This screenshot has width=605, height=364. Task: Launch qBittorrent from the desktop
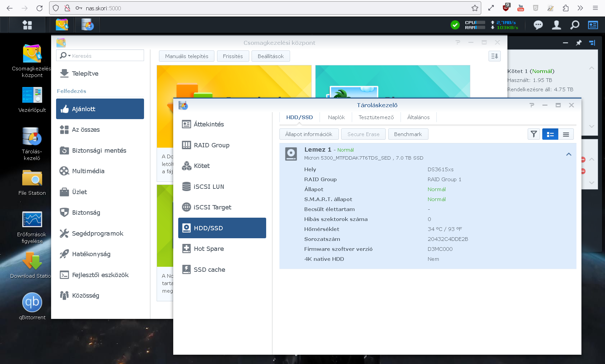[x=32, y=303]
